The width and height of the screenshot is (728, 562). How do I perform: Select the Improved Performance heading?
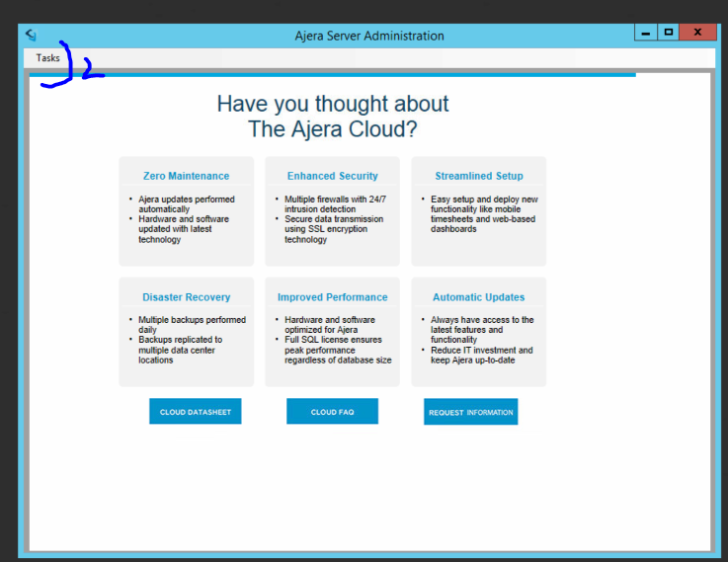tap(333, 297)
